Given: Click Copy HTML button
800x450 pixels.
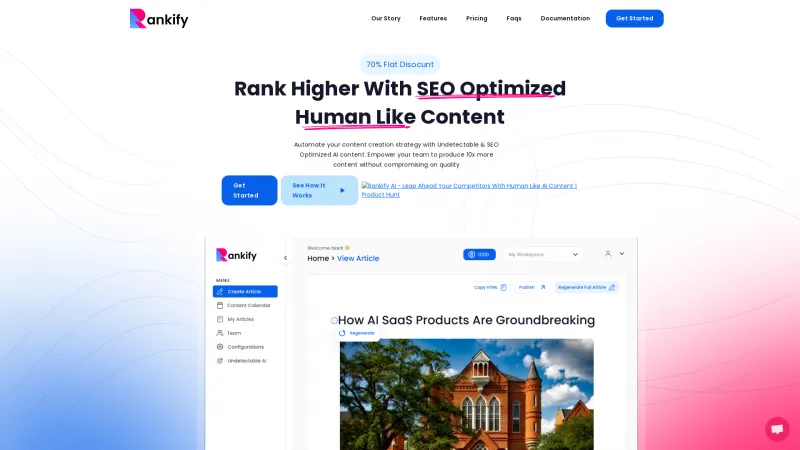Looking at the screenshot, I should point(490,287).
